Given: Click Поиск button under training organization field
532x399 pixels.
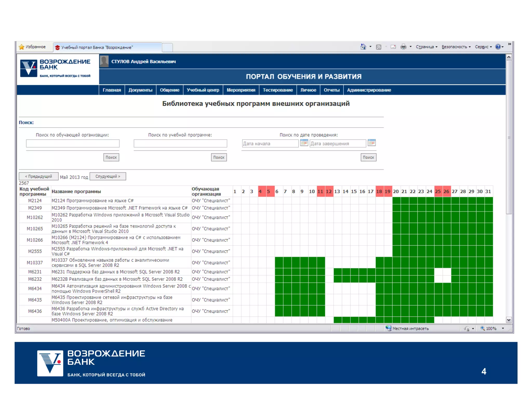Looking at the screenshot, I should pyautogui.click(x=111, y=157).
